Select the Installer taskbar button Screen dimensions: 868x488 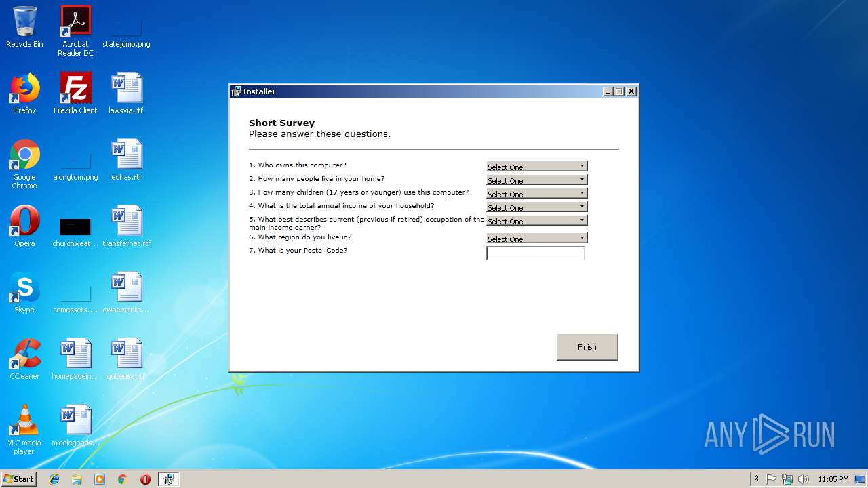168,479
